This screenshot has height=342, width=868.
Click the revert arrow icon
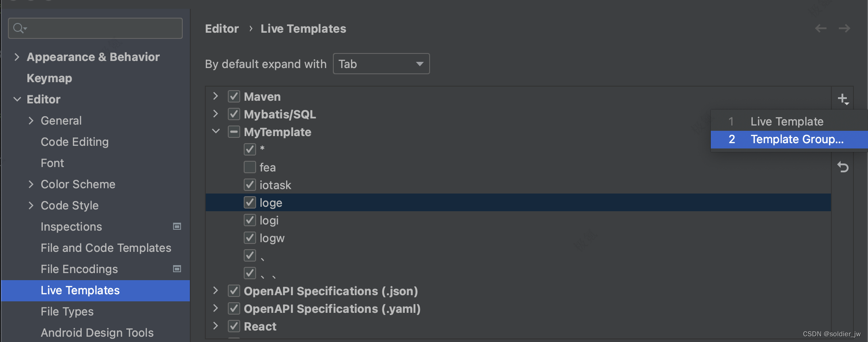tap(842, 167)
